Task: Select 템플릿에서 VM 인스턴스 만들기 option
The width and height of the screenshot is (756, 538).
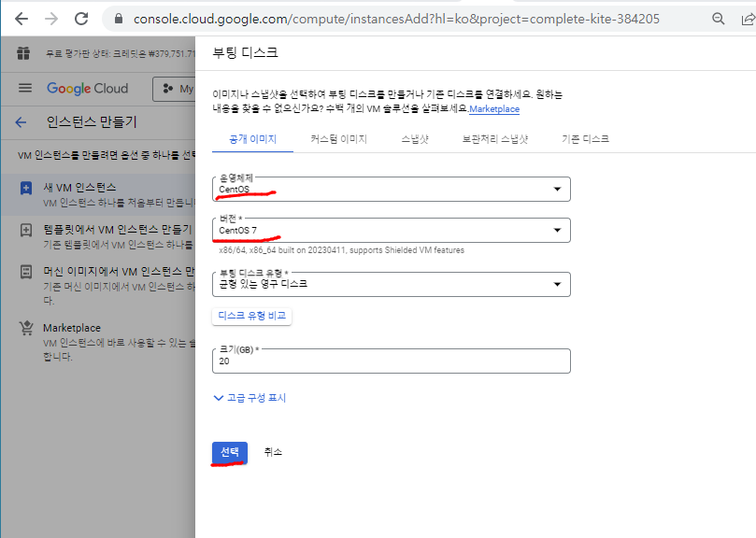Action: click(98, 236)
